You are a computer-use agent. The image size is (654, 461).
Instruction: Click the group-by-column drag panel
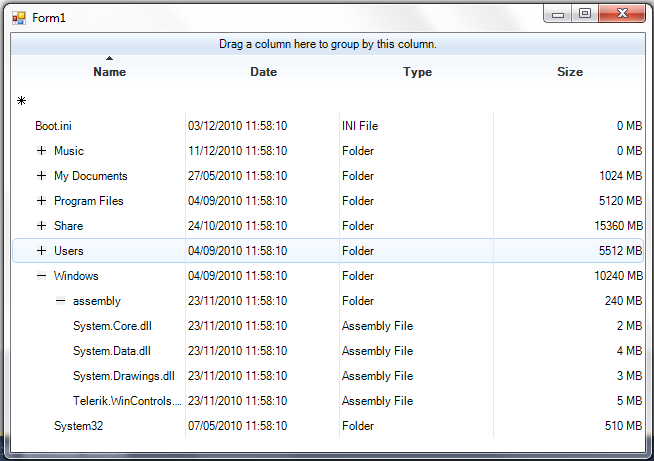click(327, 44)
